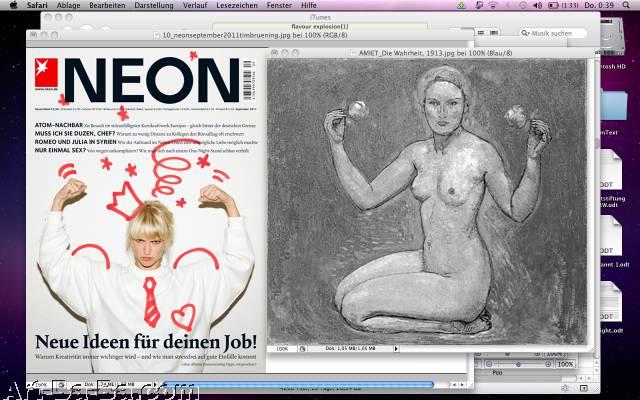Click the Dok: 1,05 MB status text
The image size is (640, 400).
pos(349,349)
